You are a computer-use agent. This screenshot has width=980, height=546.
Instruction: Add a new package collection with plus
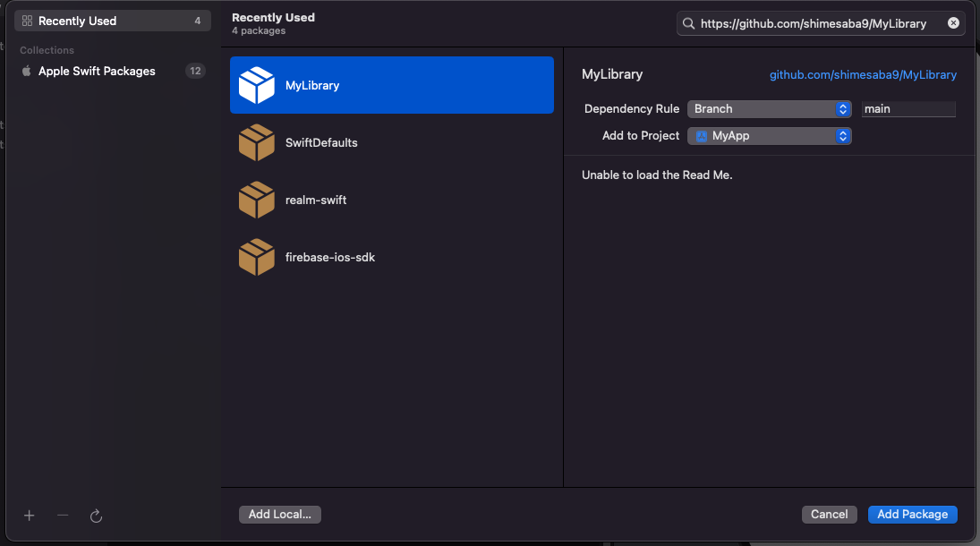click(x=29, y=516)
